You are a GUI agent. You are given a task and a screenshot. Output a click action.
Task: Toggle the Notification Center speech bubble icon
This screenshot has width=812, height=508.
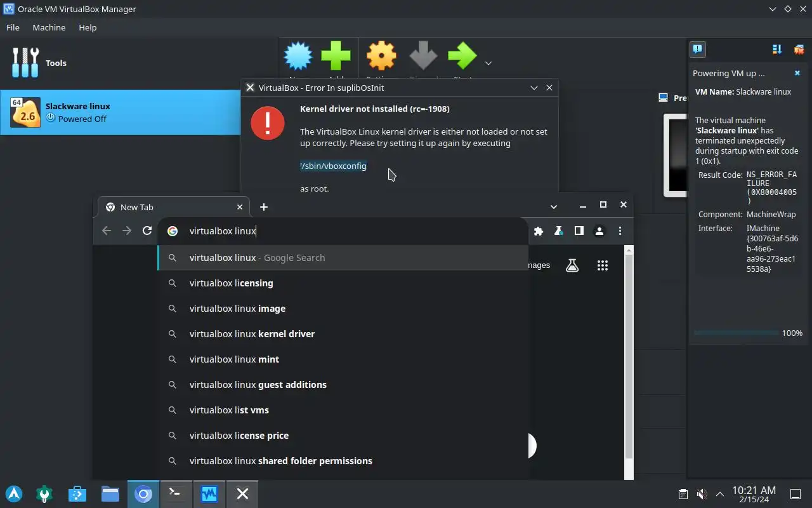coord(697,49)
